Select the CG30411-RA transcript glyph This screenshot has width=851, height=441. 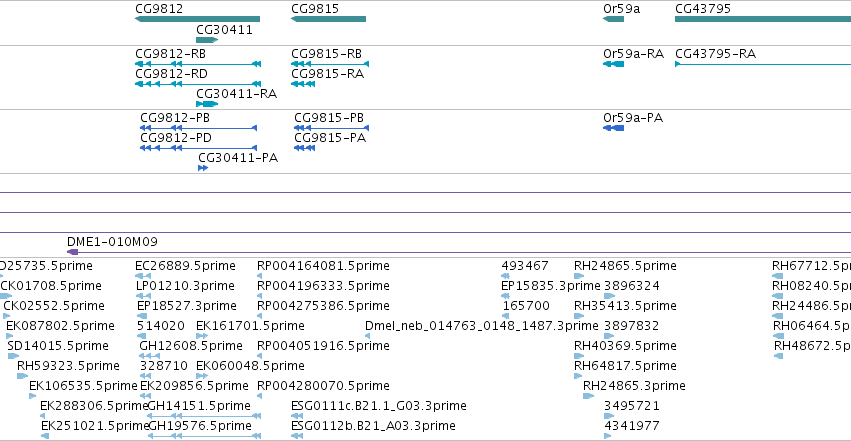(207, 104)
